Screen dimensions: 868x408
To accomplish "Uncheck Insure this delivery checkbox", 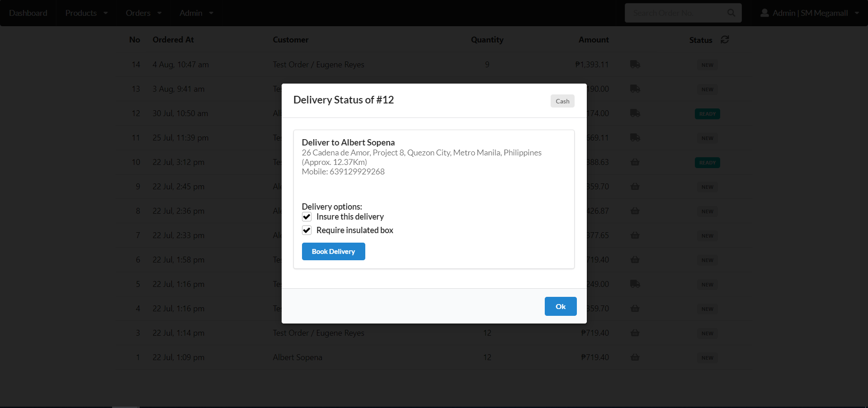I will (307, 217).
